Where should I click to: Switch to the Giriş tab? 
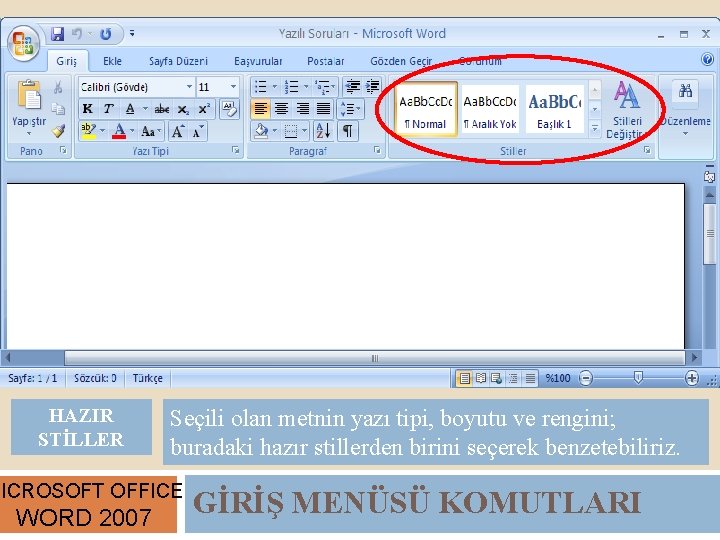(x=67, y=61)
